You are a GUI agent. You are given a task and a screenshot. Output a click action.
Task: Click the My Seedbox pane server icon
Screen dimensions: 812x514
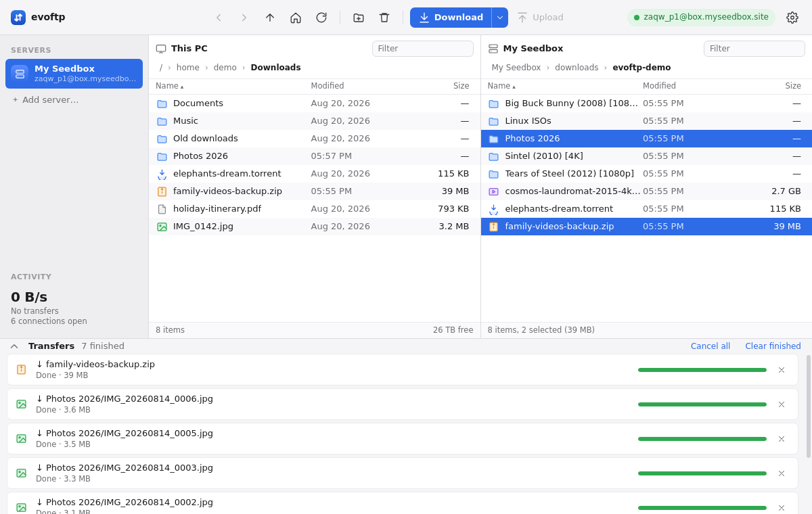click(x=493, y=49)
